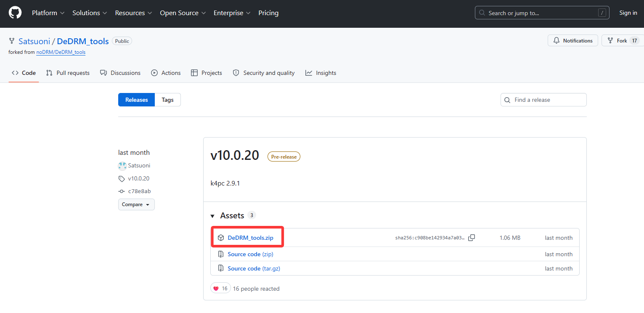Viewport: 644px width, 313px height.
Task: Click the 1.06 MB file size text
Action: tap(510, 238)
